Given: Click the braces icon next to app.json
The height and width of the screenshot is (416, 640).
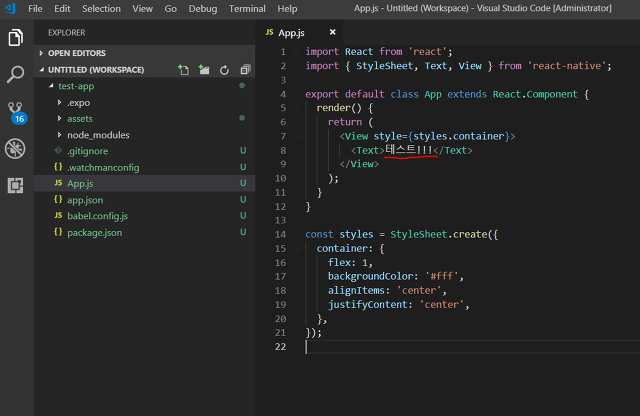Looking at the screenshot, I should (x=58, y=199).
